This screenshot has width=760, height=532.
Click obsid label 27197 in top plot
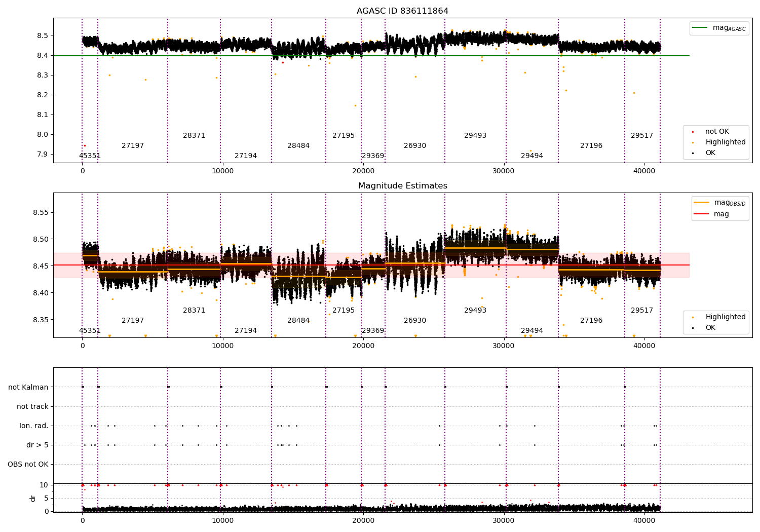[x=133, y=146]
